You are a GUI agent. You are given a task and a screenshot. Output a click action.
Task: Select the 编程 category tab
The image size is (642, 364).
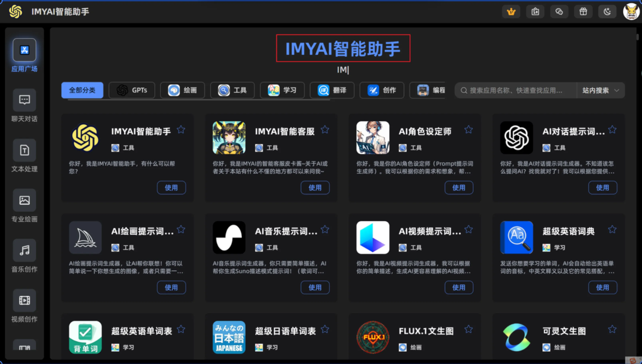427,90
